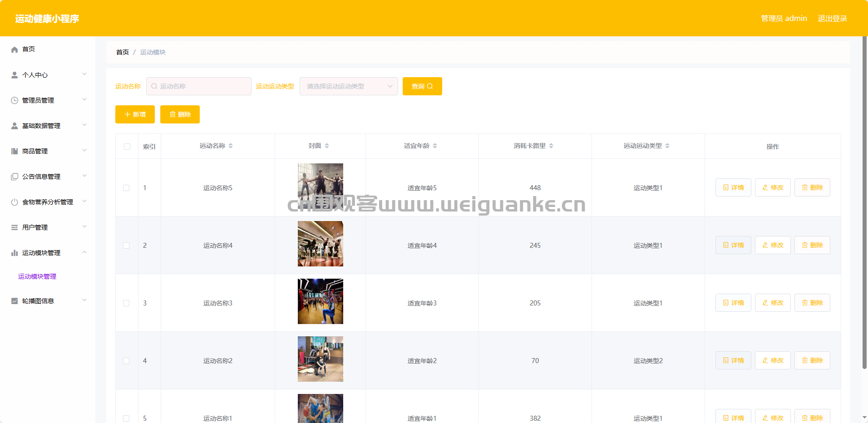Click 修改 for 运动名称3
The height and width of the screenshot is (423, 868).
click(773, 303)
